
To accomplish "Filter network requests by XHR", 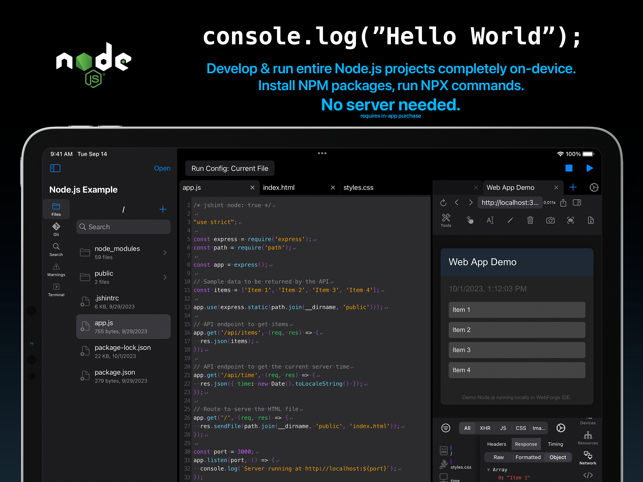I will (485, 428).
